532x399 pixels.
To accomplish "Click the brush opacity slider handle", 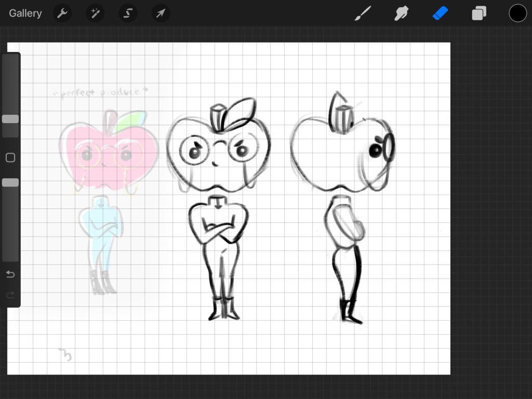I will click(10, 182).
